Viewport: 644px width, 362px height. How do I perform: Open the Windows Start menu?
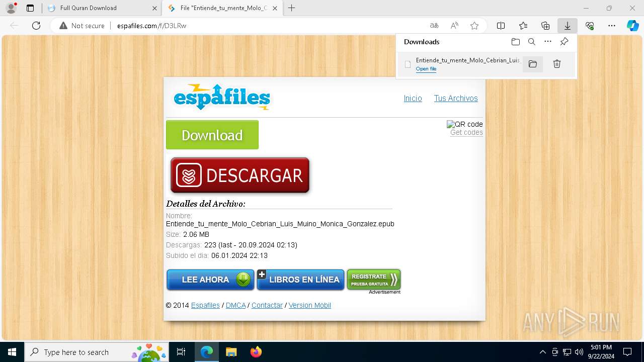tap(12, 352)
